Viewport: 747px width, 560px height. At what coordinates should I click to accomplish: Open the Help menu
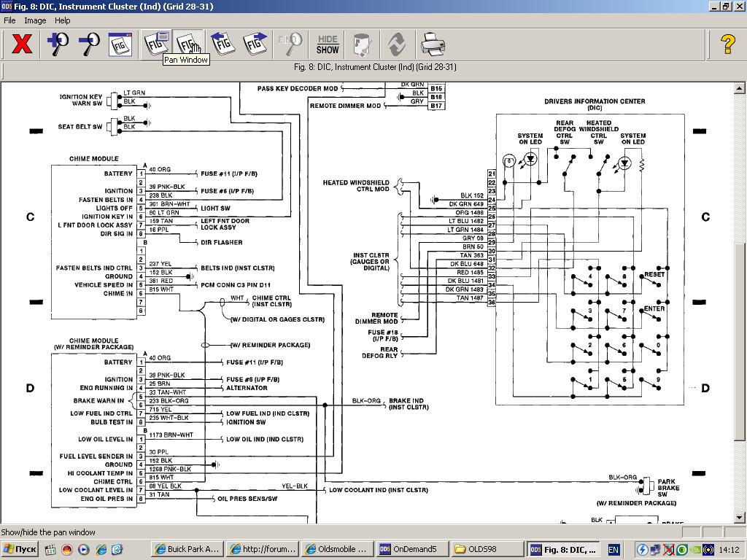(63, 20)
